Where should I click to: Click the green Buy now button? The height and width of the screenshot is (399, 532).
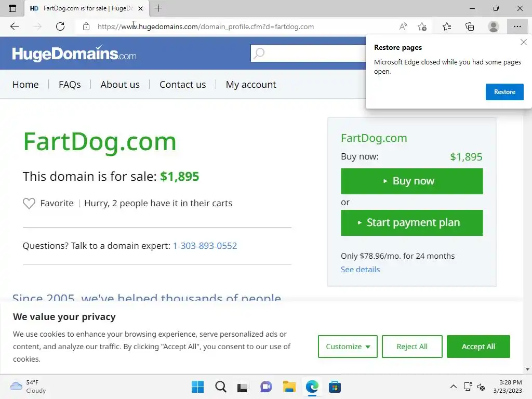click(x=411, y=181)
